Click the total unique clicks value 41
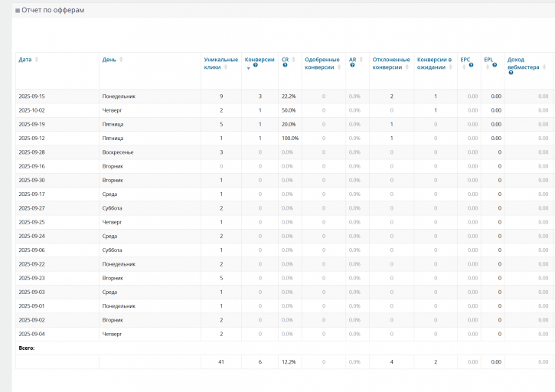Screen dimensions: 555x392 [221, 362]
